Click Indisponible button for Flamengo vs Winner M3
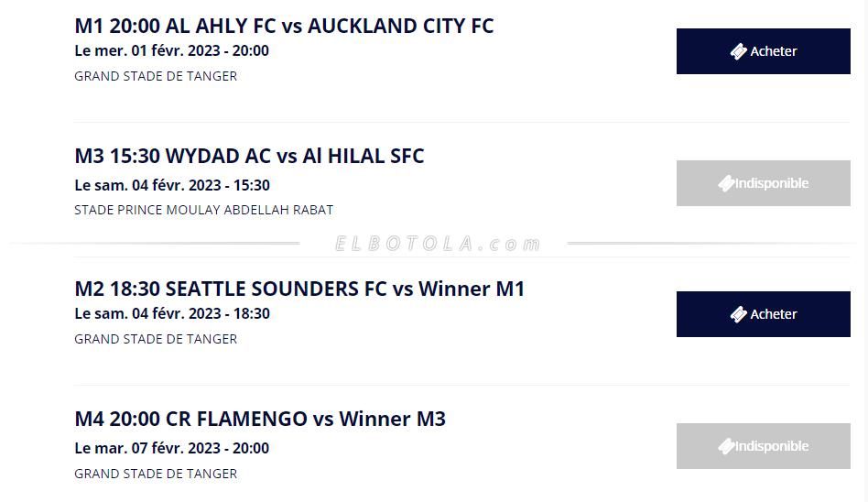The height and width of the screenshot is (502, 868). pyautogui.click(x=763, y=446)
